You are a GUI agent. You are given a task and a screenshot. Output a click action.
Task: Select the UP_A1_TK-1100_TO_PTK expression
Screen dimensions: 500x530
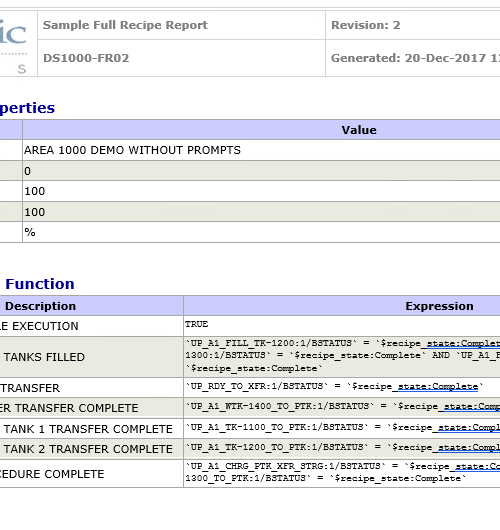pos(342,428)
